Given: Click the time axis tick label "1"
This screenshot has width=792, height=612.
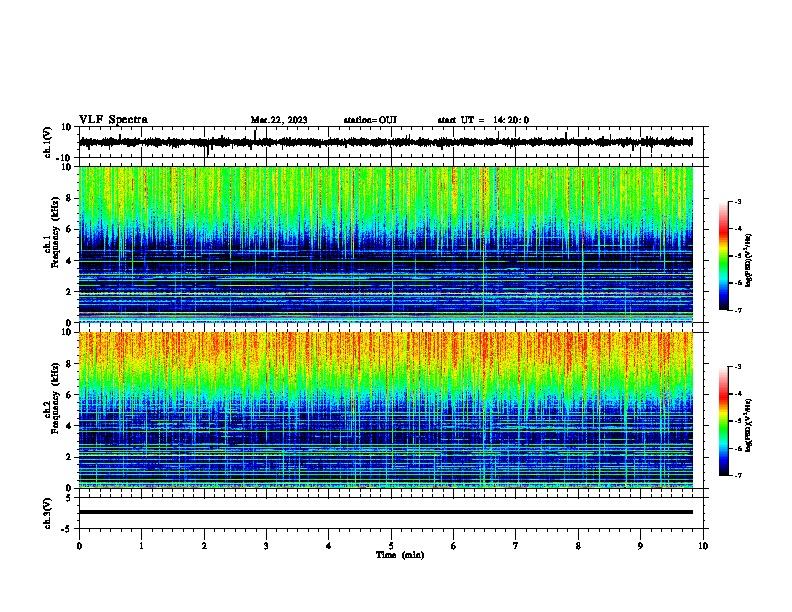Looking at the screenshot, I should [x=141, y=546].
